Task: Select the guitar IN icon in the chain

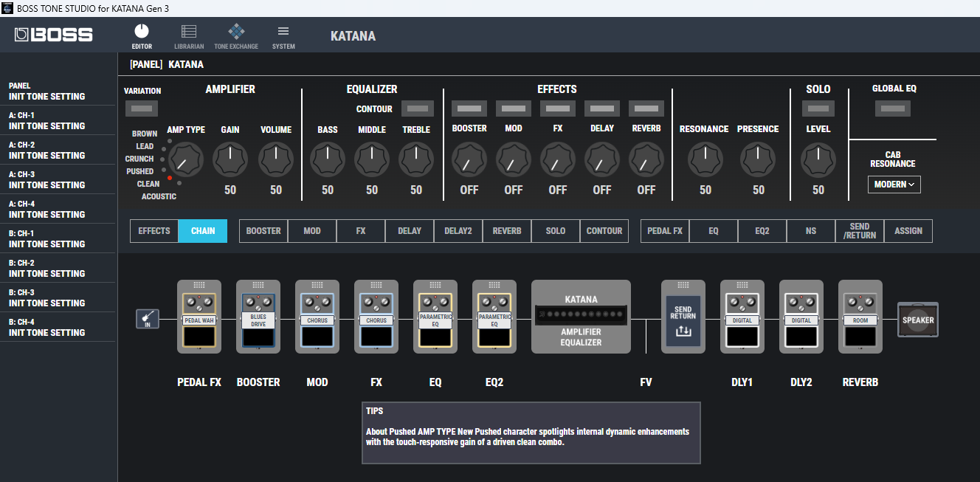Action: (x=148, y=319)
